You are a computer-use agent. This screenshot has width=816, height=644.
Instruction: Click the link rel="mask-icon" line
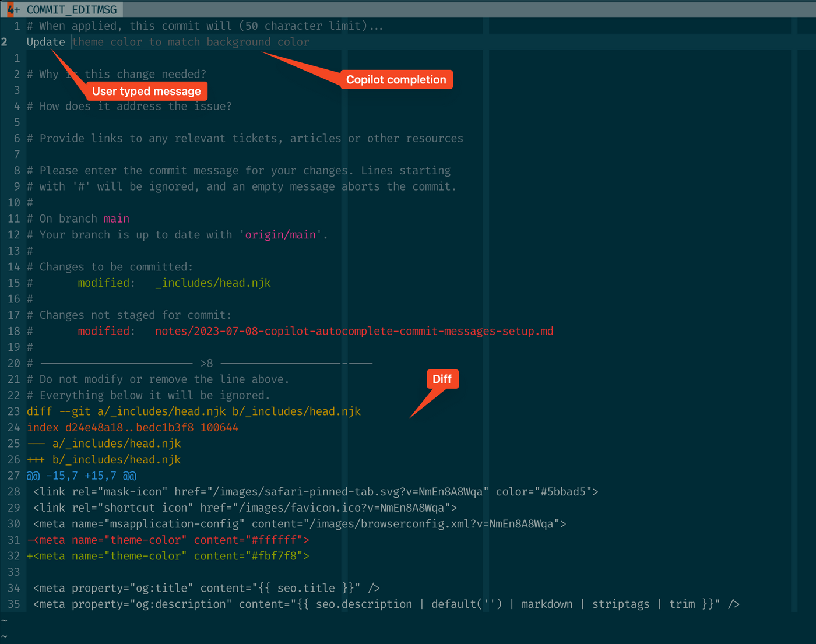pos(316,492)
